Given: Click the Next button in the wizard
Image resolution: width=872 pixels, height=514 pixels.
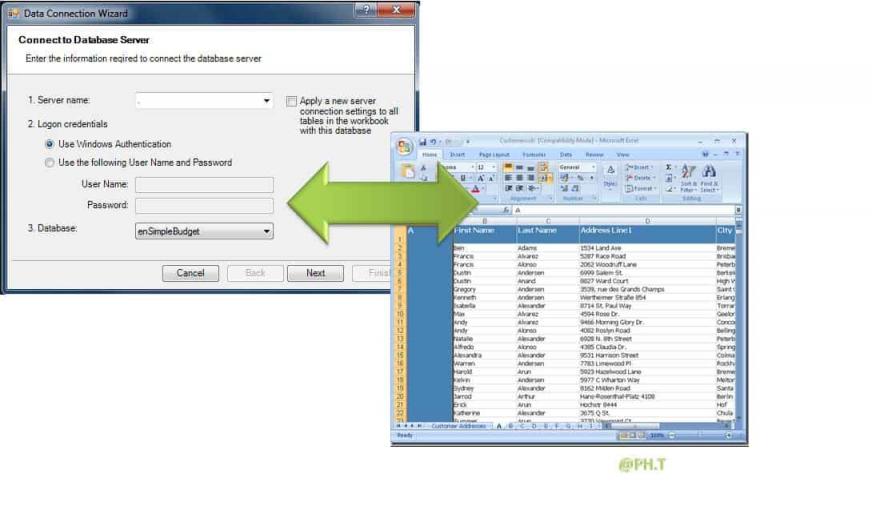Looking at the screenshot, I should (x=315, y=273).
